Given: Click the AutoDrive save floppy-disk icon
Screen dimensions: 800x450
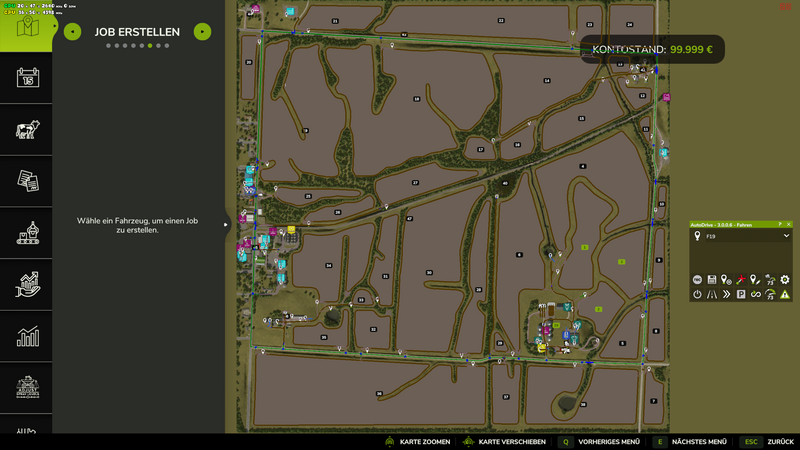Looking at the screenshot, I should [x=712, y=280].
